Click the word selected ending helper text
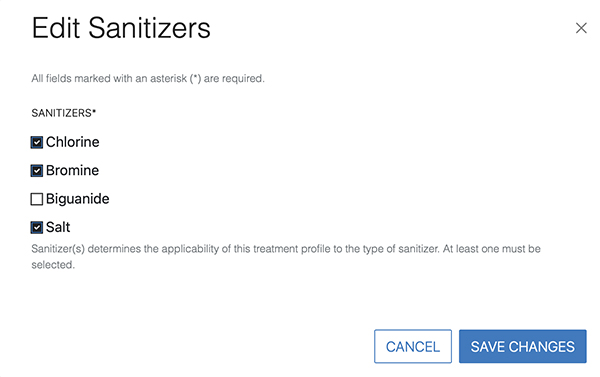 [52, 265]
